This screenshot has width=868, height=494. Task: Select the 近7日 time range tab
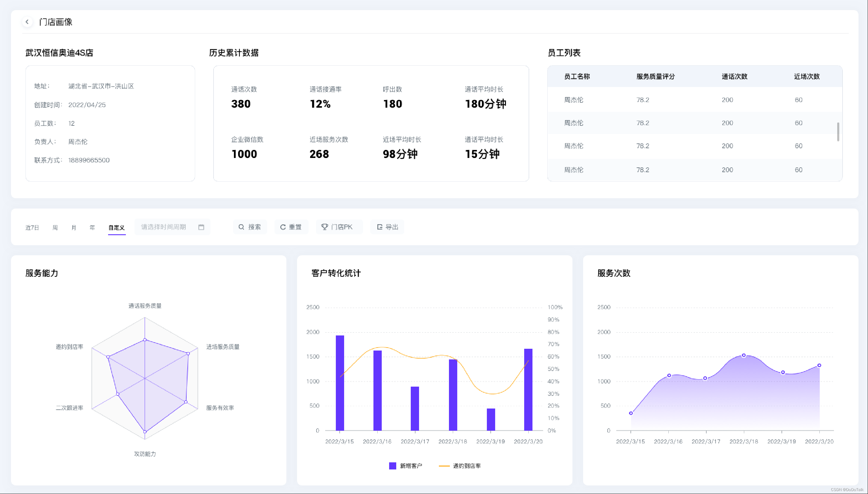click(x=32, y=227)
